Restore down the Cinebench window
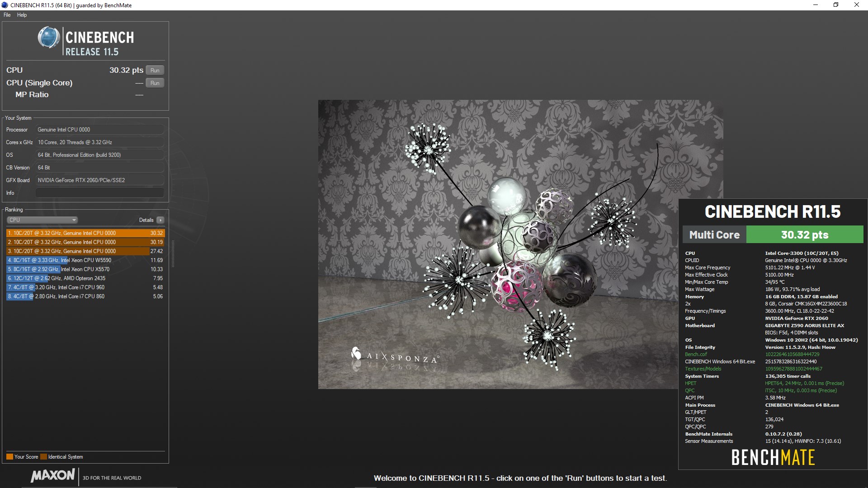This screenshot has width=868, height=488. [x=836, y=5]
